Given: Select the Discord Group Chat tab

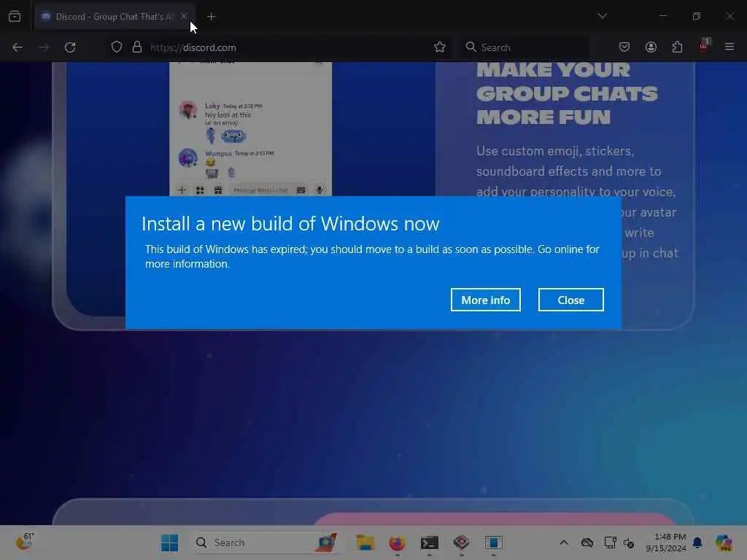Looking at the screenshot, I should pyautogui.click(x=113, y=17).
